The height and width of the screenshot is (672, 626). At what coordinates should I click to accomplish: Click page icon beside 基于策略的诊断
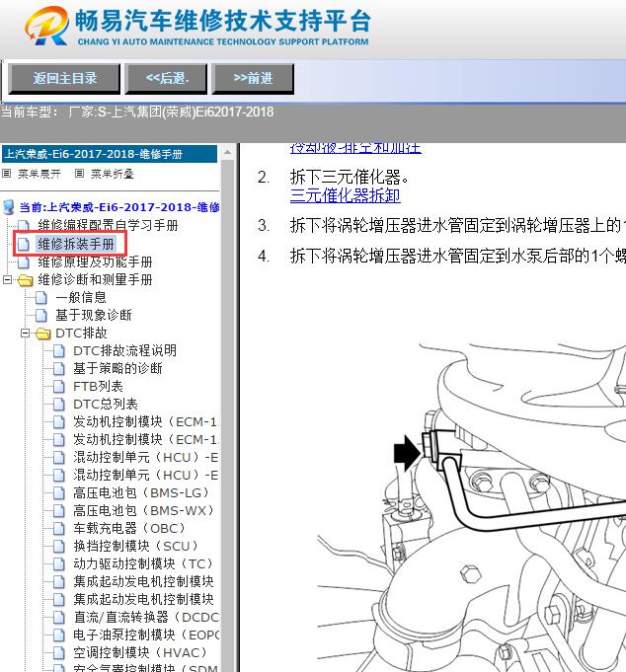click(58, 369)
